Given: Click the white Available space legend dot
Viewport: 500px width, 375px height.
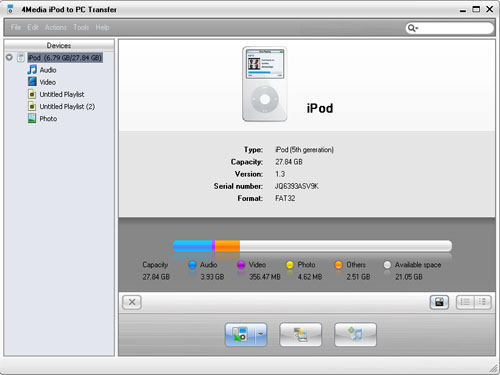Looking at the screenshot, I should [387, 265].
